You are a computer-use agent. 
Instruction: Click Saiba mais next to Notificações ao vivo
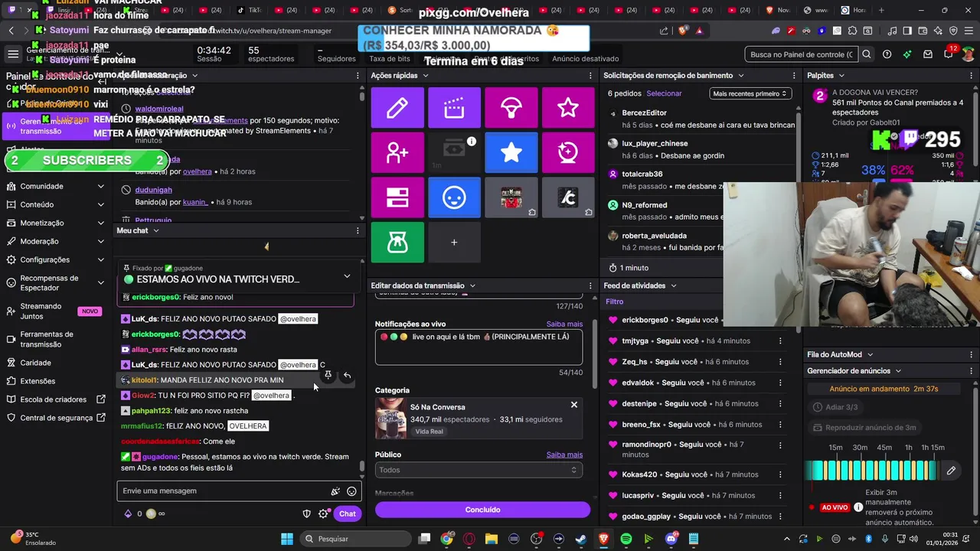[x=564, y=324]
